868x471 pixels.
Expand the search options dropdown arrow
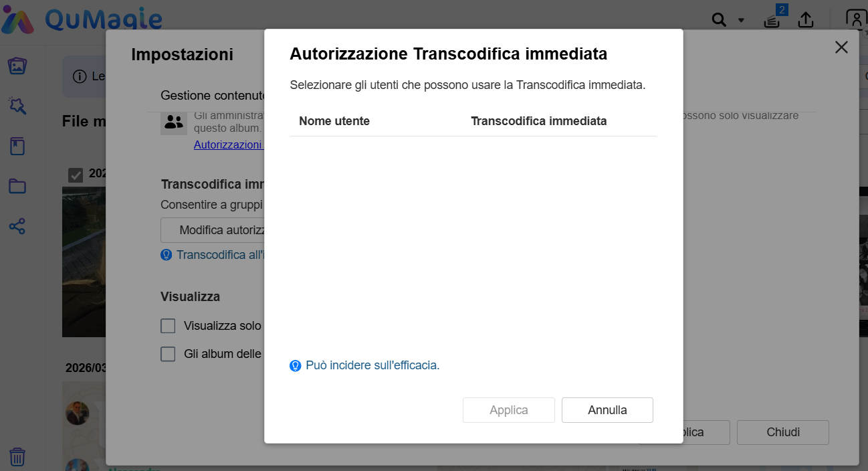741,20
